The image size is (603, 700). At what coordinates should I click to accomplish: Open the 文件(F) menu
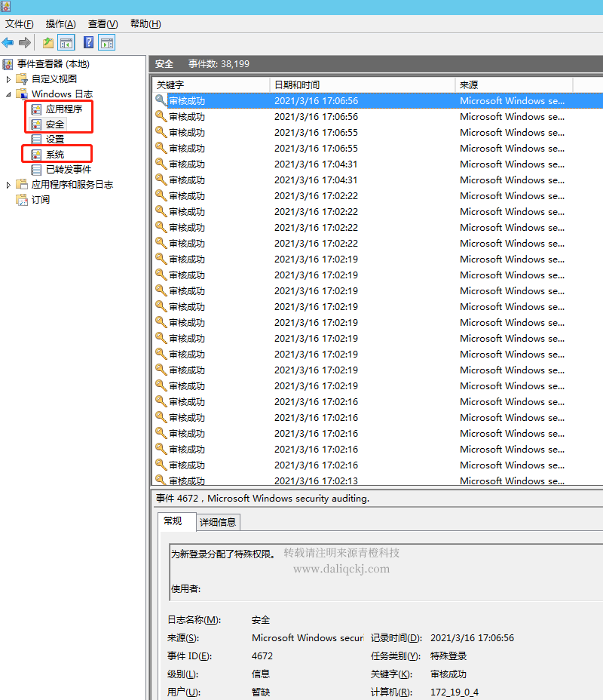click(x=19, y=24)
